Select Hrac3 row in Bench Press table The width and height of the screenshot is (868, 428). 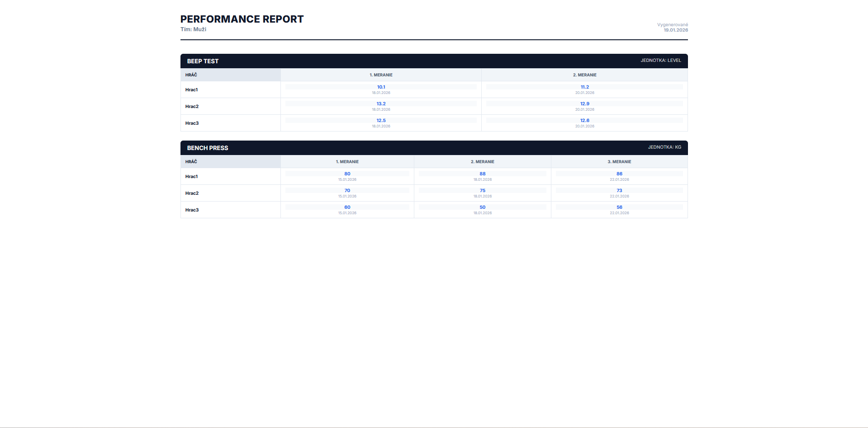point(192,210)
